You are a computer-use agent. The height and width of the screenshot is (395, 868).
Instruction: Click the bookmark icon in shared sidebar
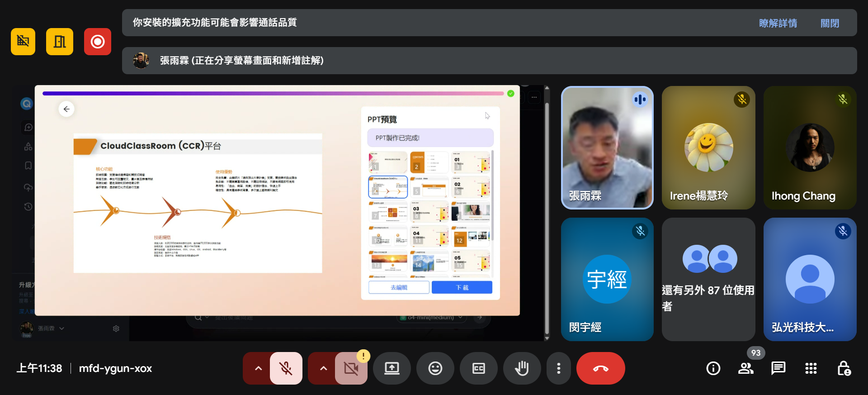(28, 166)
